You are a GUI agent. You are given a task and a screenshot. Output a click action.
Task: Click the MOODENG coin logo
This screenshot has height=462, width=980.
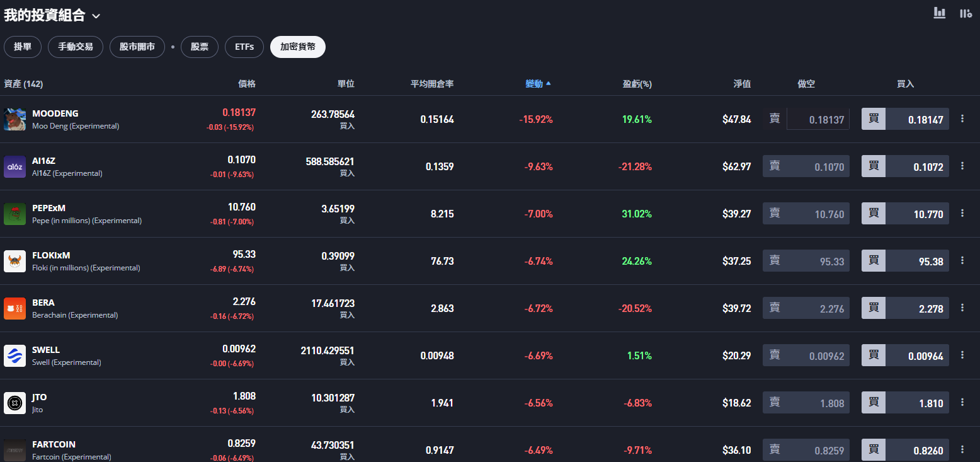click(15, 119)
